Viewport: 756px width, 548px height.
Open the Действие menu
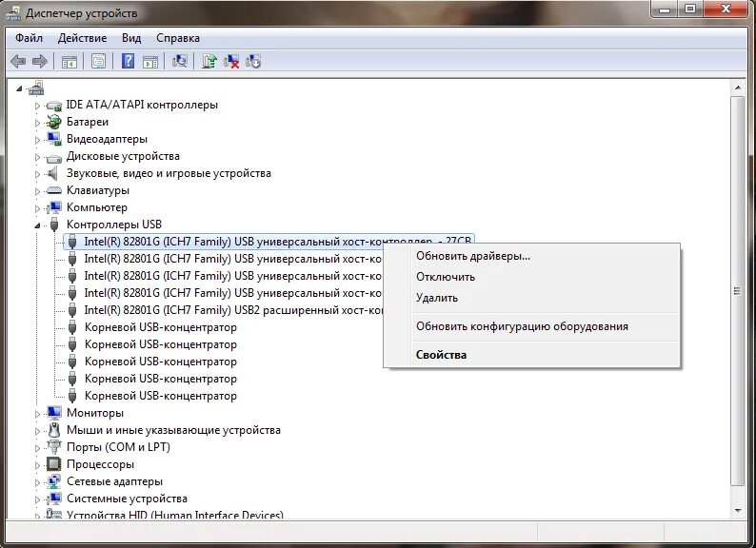[82, 38]
